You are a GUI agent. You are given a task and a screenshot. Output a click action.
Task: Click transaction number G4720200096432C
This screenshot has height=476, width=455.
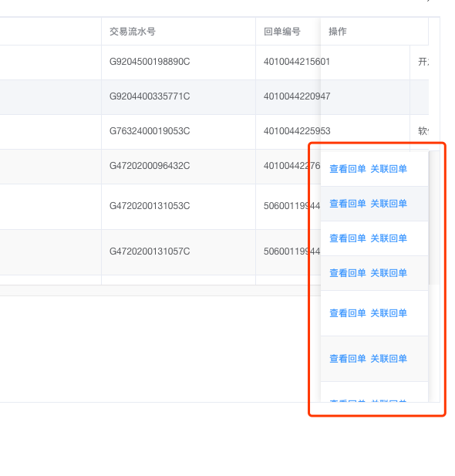150,166
